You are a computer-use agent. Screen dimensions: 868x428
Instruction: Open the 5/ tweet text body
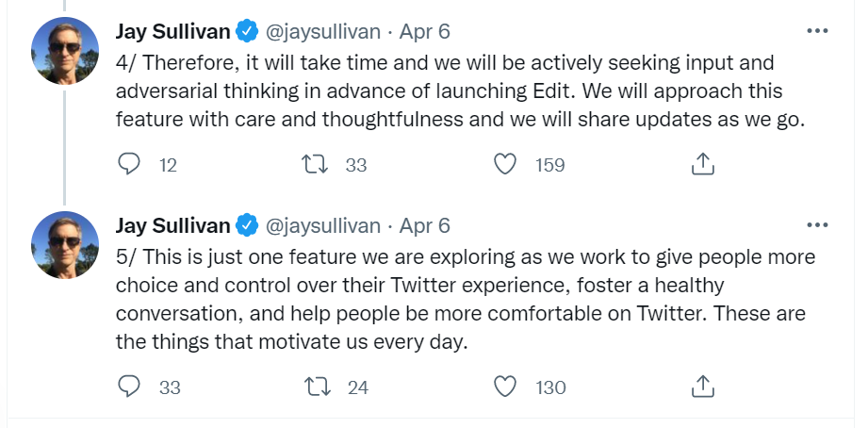coord(466,300)
